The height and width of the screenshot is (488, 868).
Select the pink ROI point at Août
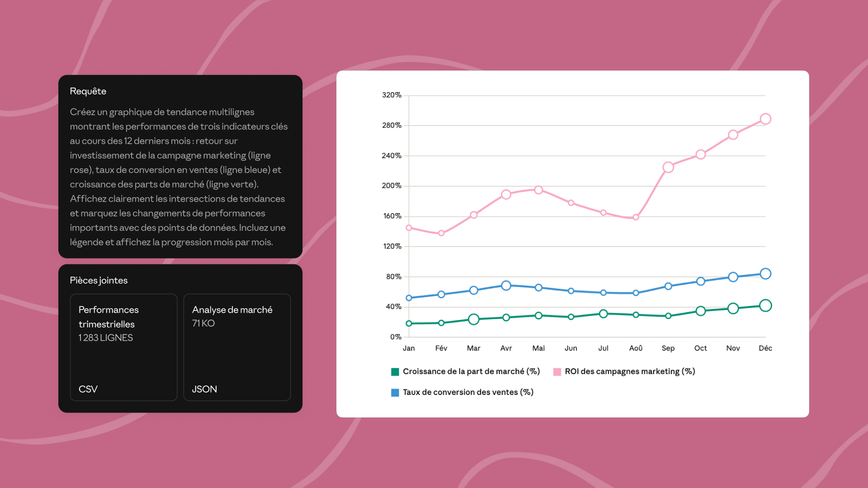point(636,217)
